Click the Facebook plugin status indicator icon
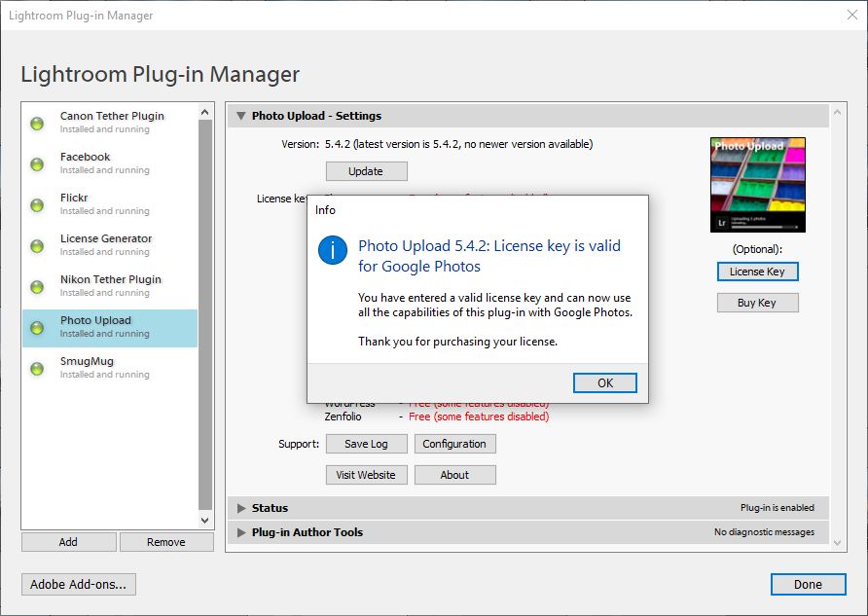This screenshot has width=868, height=616. pyautogui.click(x=38, y=164)
